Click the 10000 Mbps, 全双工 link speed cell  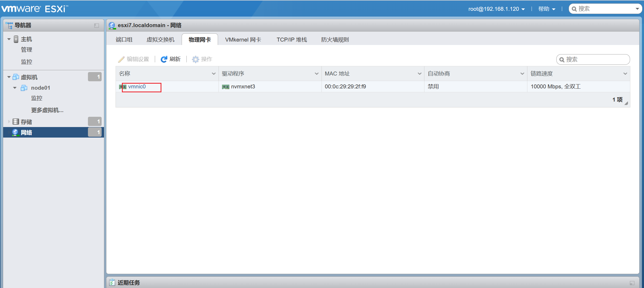[579, 87]
